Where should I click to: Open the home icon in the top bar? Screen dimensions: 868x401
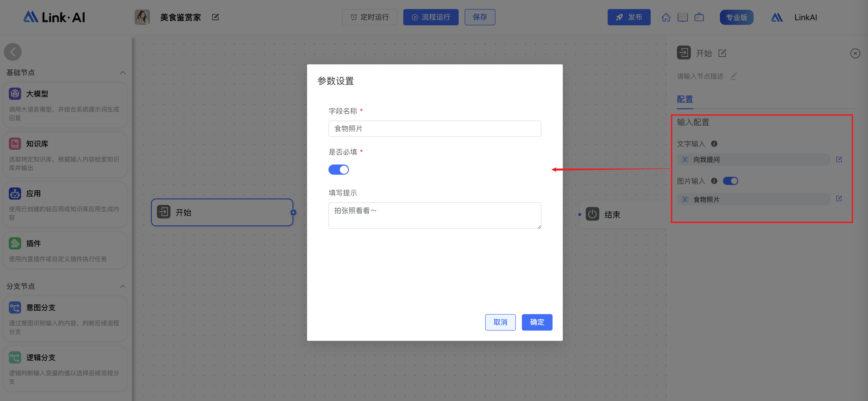click(x=666, y=17)
